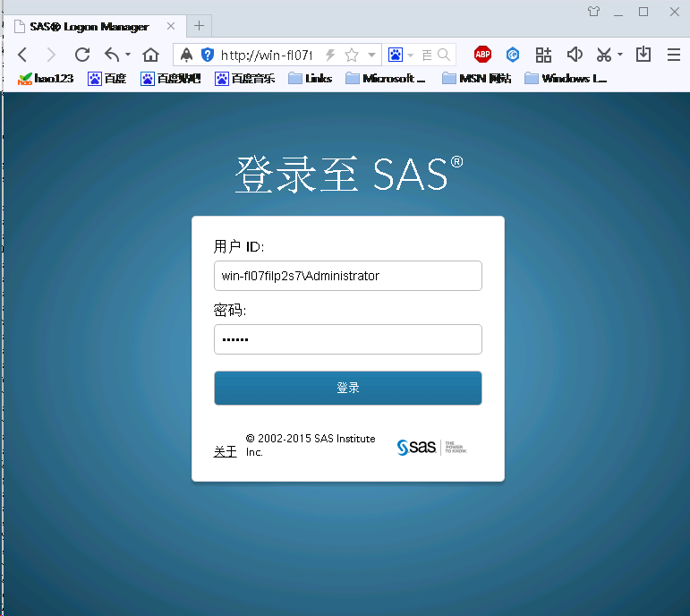
Task: Open the 百度贴吧 bookmark
Action: coord(170,79)
